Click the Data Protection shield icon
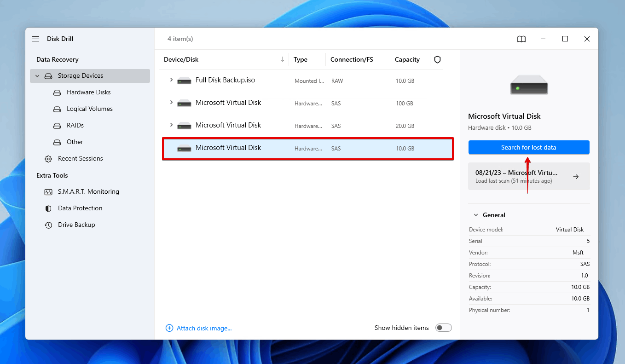 click(48, 208)
